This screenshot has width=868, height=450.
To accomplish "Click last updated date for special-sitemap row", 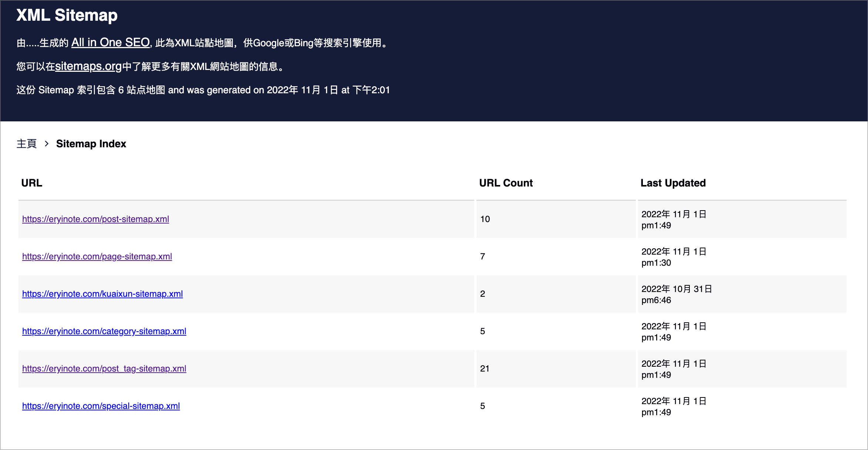I will 674,407.
